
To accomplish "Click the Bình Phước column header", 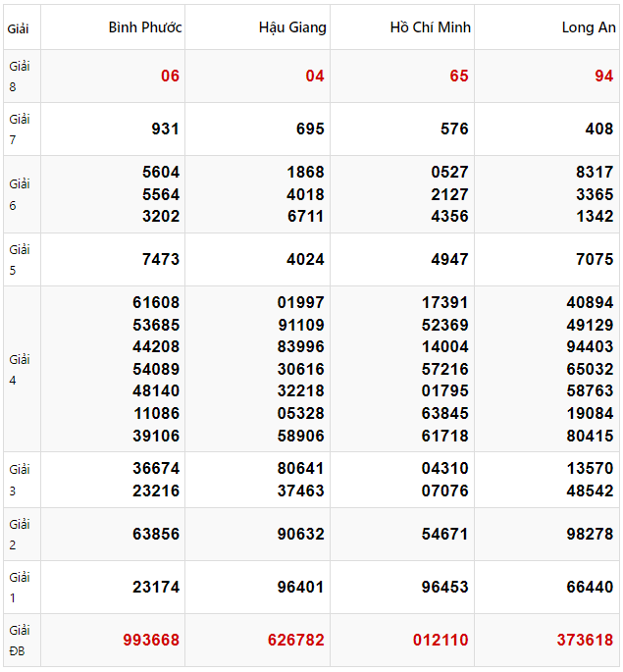I will (x=145, y=27).
